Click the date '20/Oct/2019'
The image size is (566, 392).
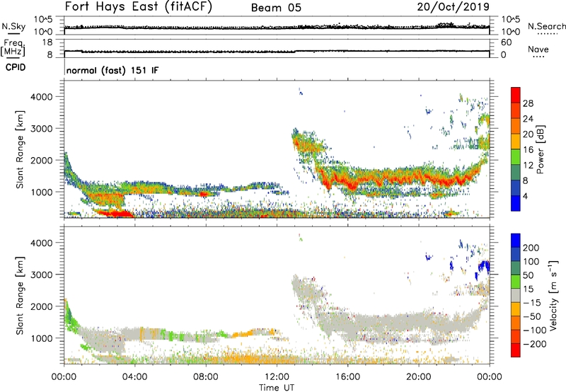(454, 6)
